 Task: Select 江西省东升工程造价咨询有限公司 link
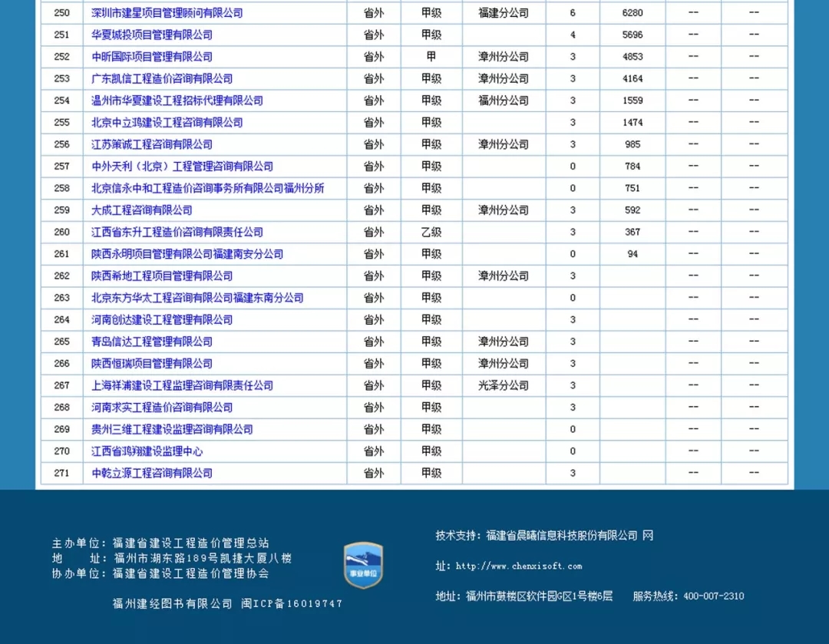[x=177, y=232]
